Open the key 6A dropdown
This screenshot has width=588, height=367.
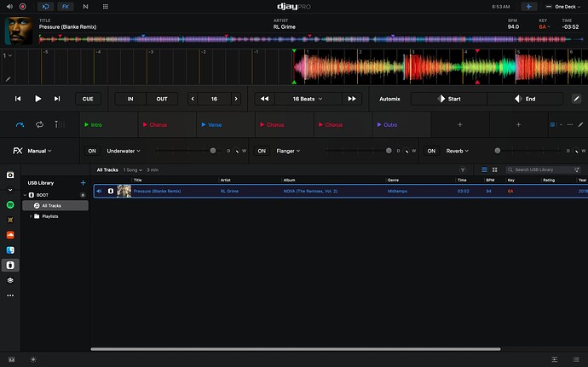tap(545, 26)
